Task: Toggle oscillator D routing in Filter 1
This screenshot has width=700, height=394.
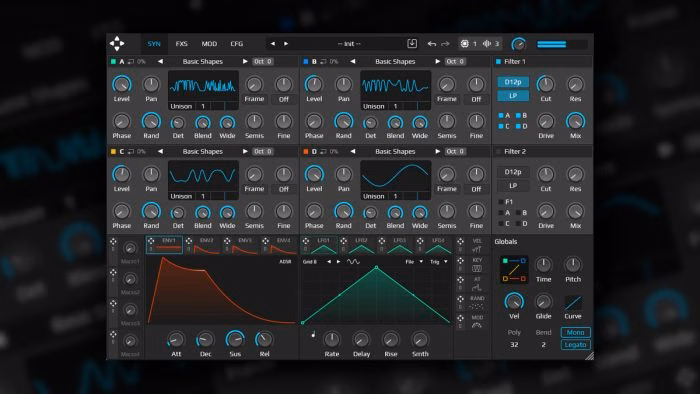Action: tap(518, 126)
